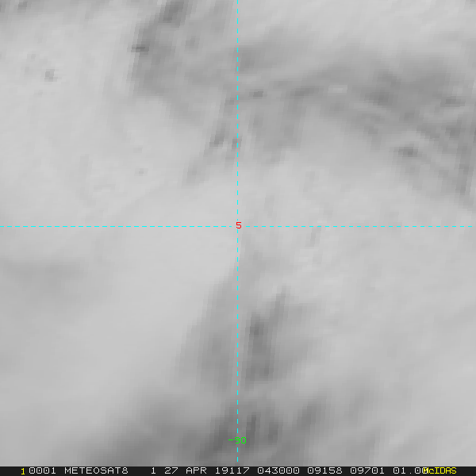The image size is (476, 476).
Task: Click the 09158 value in status line
Action: point(324,470)
